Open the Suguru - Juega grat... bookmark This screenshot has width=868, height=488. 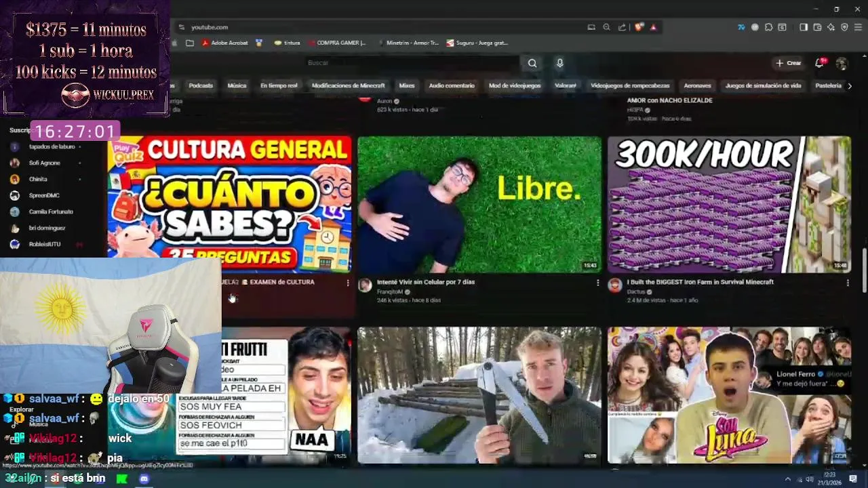477,43
